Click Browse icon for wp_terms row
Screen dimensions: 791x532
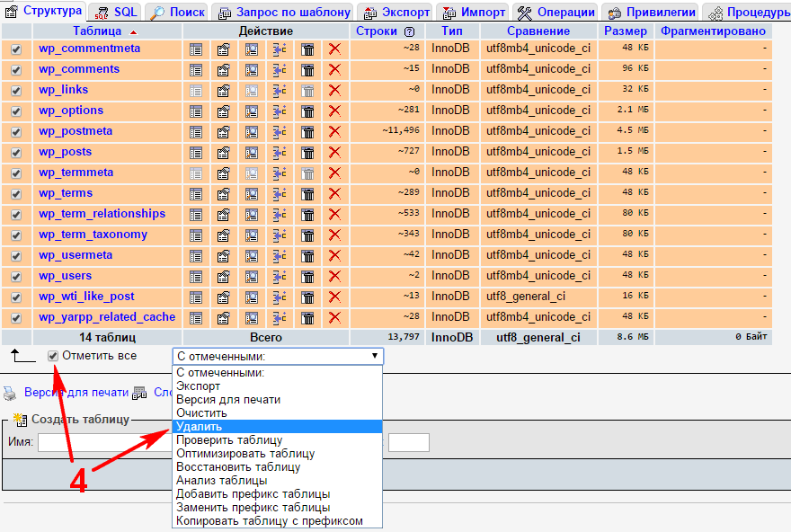click(196, 194)
